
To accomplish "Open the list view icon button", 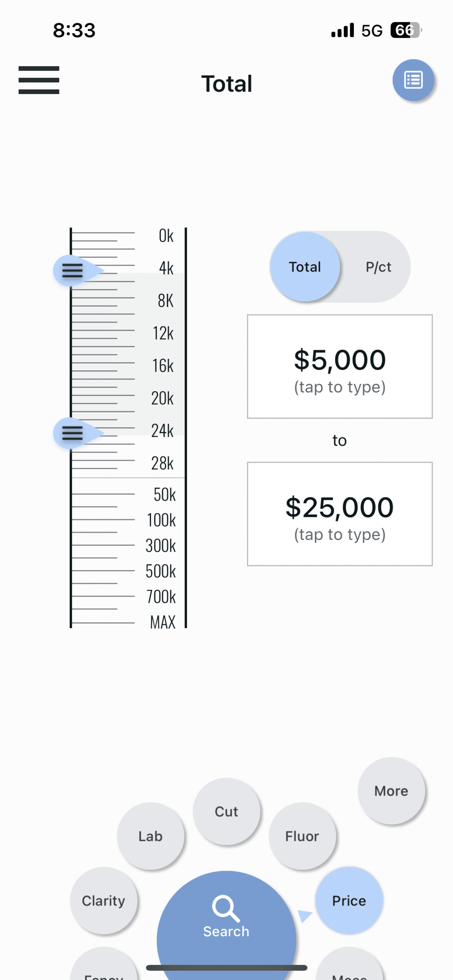I will click(413, 80).
